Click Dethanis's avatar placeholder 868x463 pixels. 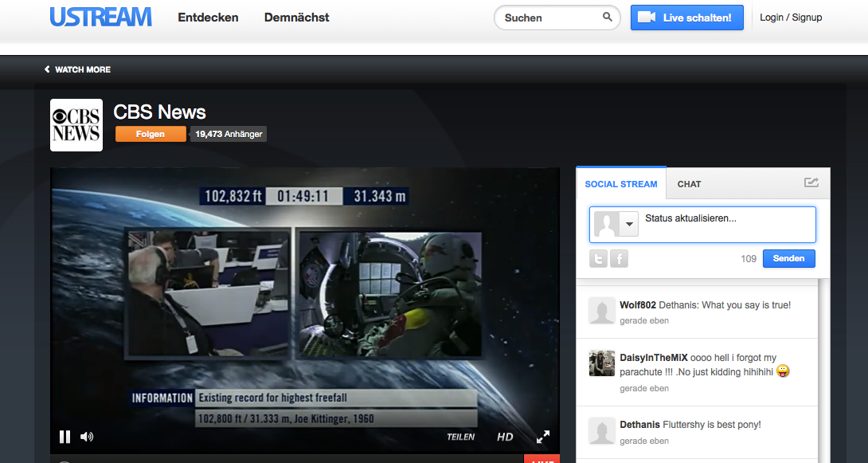(x=602, y=431)
